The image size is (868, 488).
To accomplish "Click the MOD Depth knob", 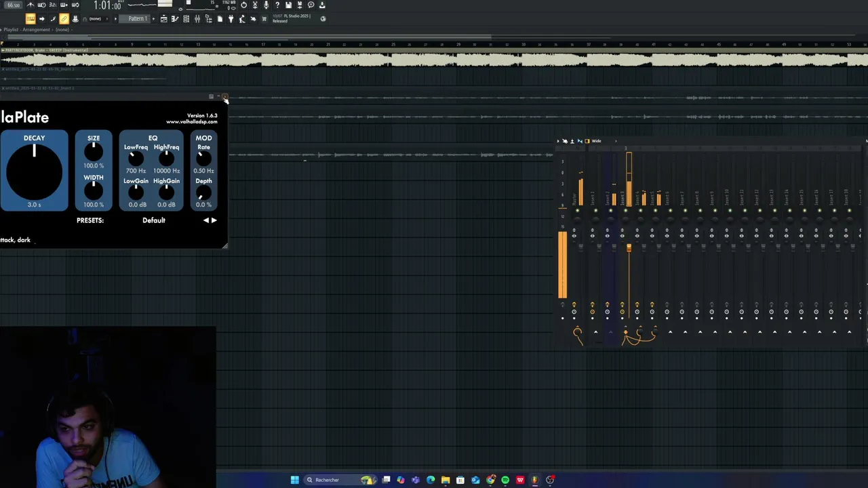I will click(x=203, y=193).
